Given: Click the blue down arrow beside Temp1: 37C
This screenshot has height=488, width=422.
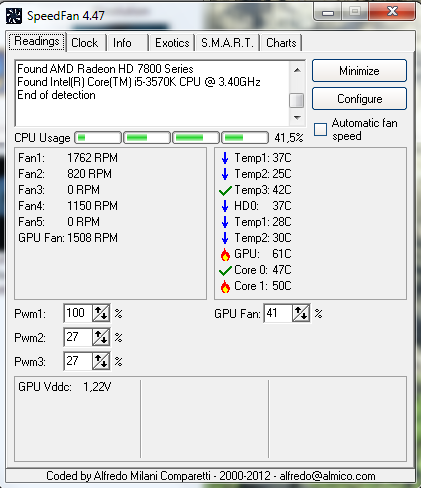Looking at the screenshot, I should [x=225, y=158].
